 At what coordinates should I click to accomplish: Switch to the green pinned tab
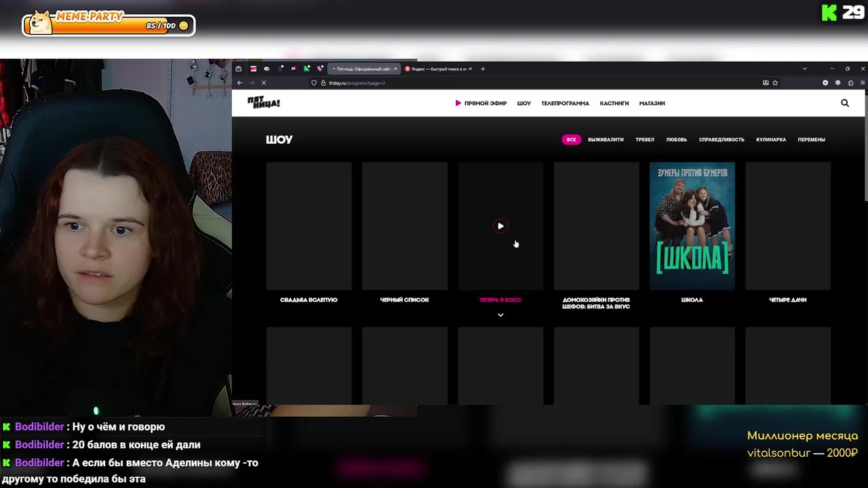307,68
